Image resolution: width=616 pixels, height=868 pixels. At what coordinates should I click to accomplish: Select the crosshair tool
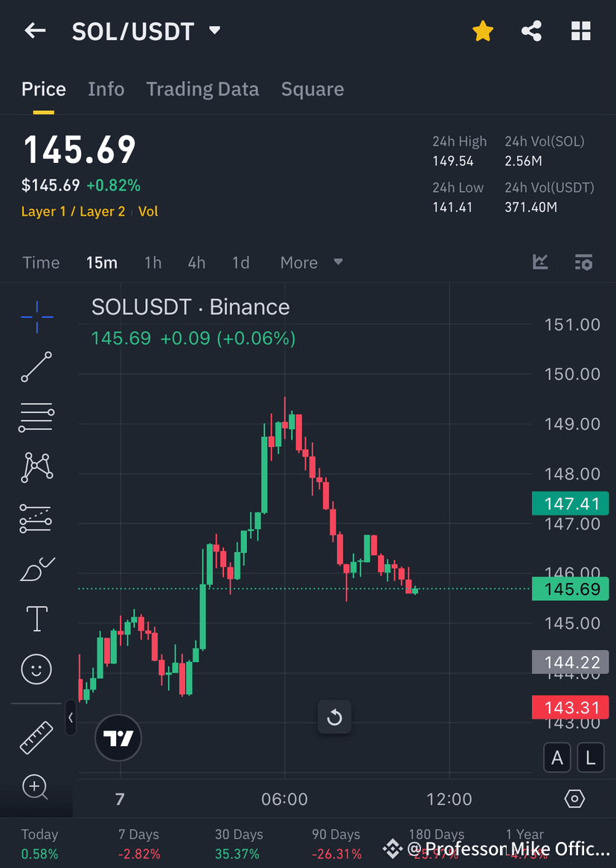(36, 316)
